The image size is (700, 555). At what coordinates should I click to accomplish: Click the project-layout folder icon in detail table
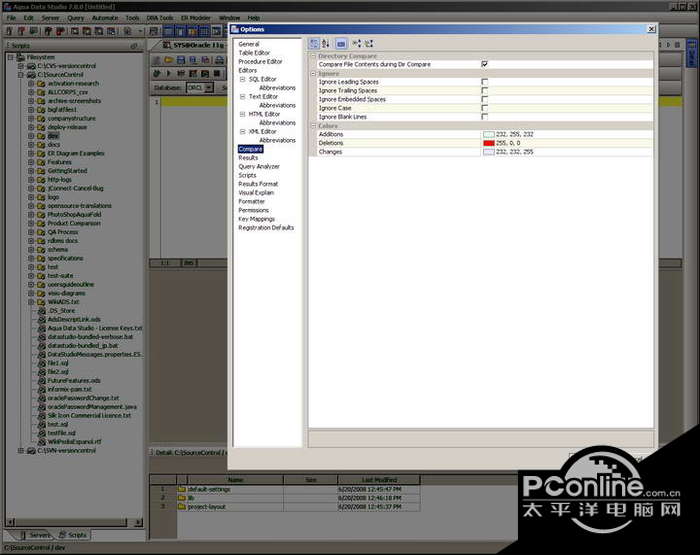pos(182,507)
